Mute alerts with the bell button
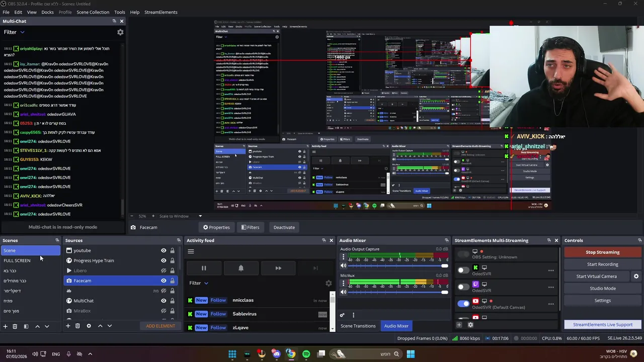 coord(241,268)
